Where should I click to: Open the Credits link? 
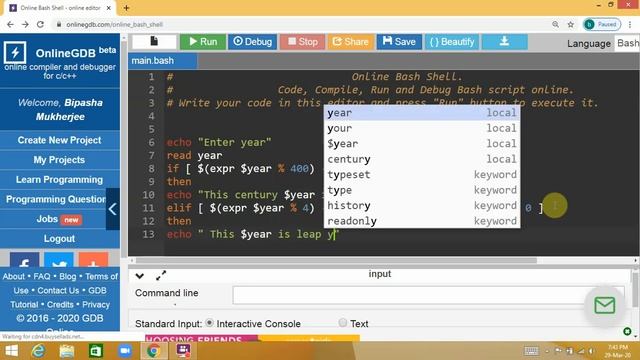click(x=60, y=304)
